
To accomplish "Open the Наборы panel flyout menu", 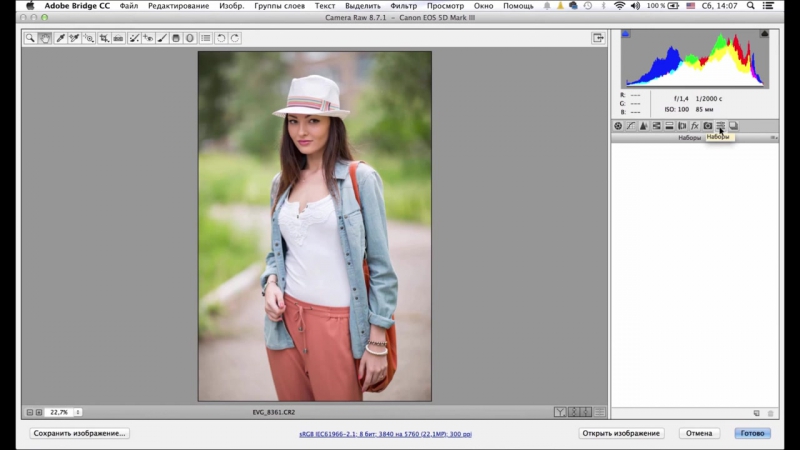I will 773,138.
